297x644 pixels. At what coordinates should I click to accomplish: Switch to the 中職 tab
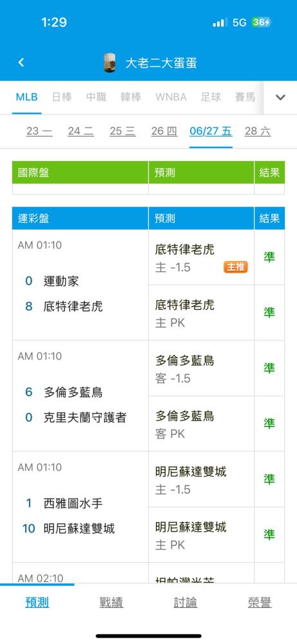pos(96,97)
